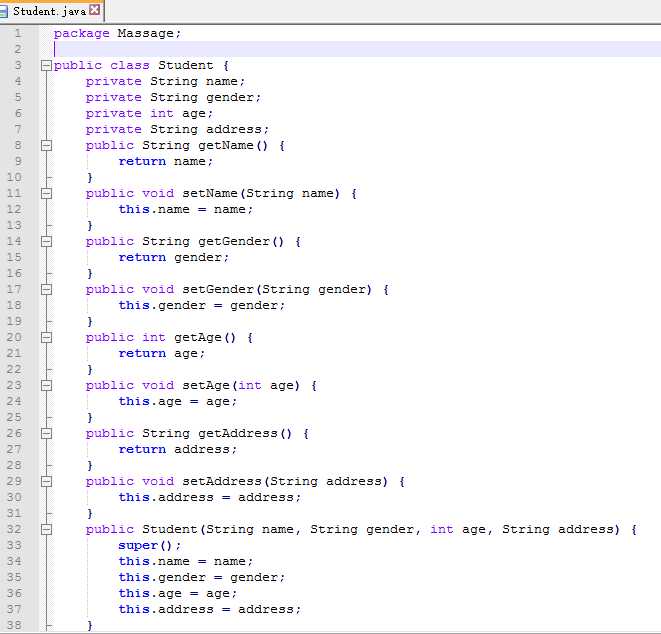Click line number 32 in the margin
This screenshot has width=661, height=634.
[x=14, y=530]
